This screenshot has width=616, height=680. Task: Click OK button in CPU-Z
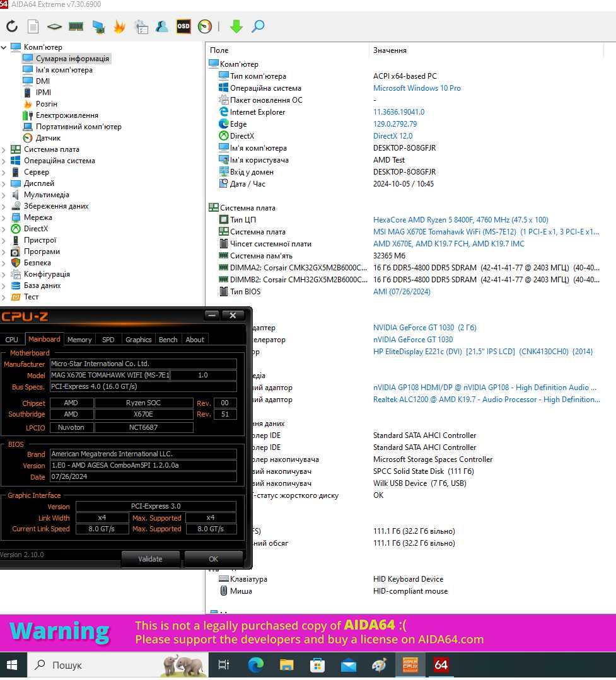point(213,559)
